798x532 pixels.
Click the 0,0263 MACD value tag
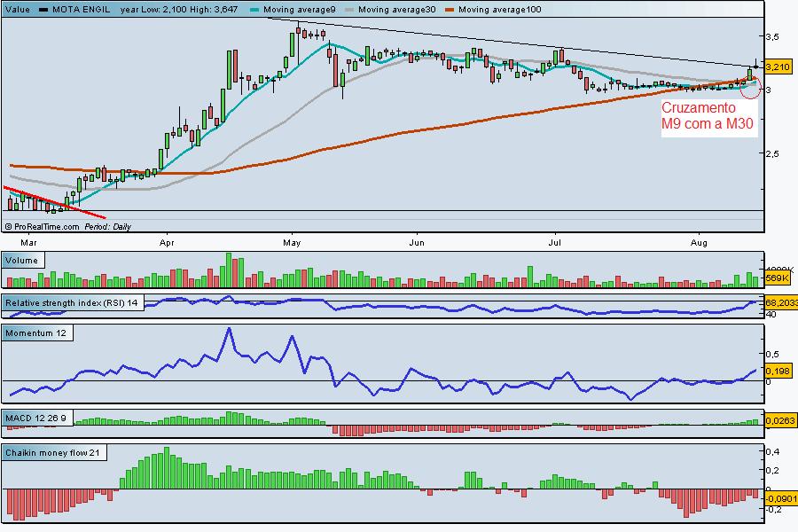tap(780, 420)
